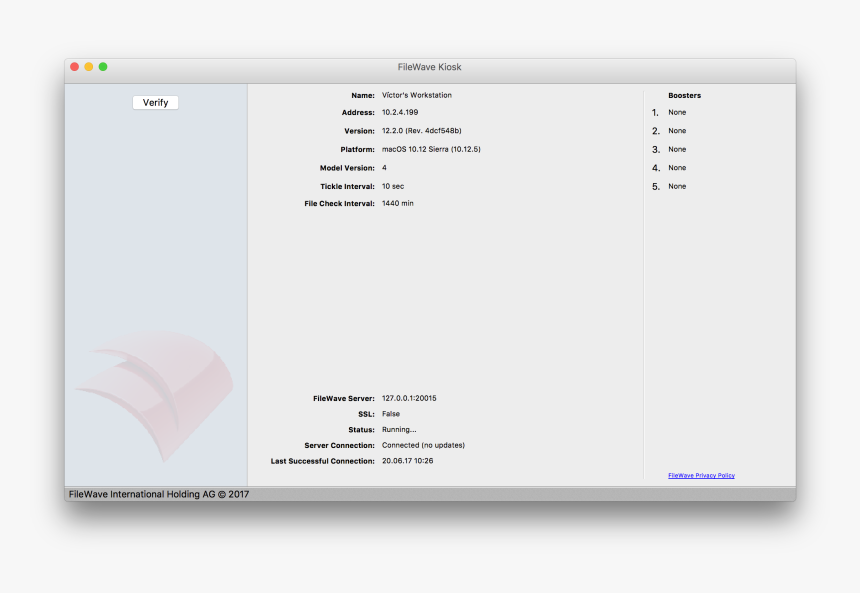Click the version value 12.2.0 (Rev. 4dcf548b)

(421, 131)
